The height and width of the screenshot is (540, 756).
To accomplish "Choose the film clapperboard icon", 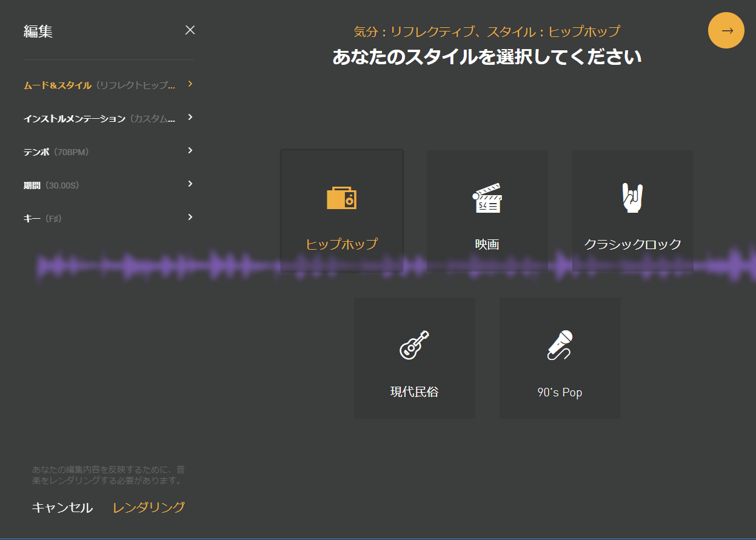I will coord(487,198).
